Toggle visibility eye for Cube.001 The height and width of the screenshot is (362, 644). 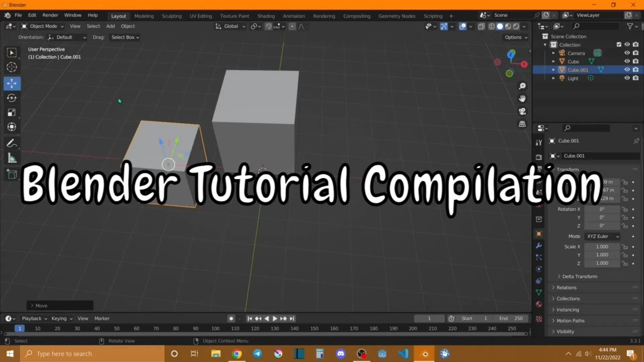tap(627, 70)
